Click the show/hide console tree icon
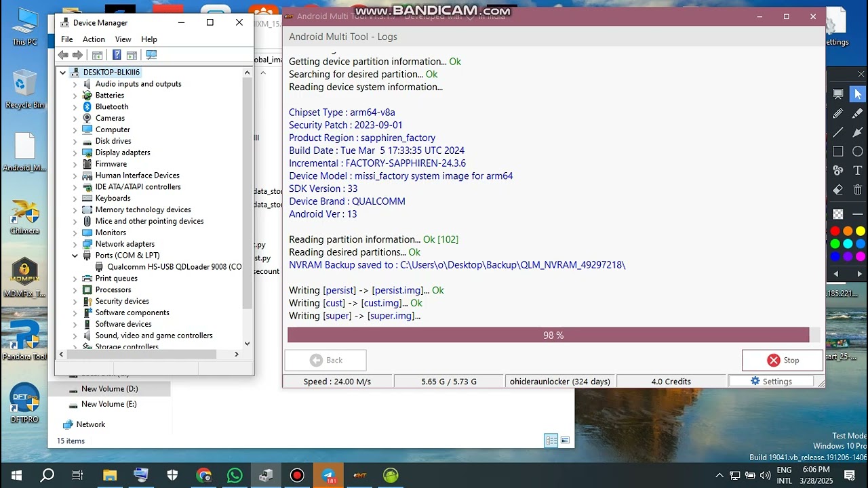The height and width of the screenshot is (488, 868). (97, 55)
